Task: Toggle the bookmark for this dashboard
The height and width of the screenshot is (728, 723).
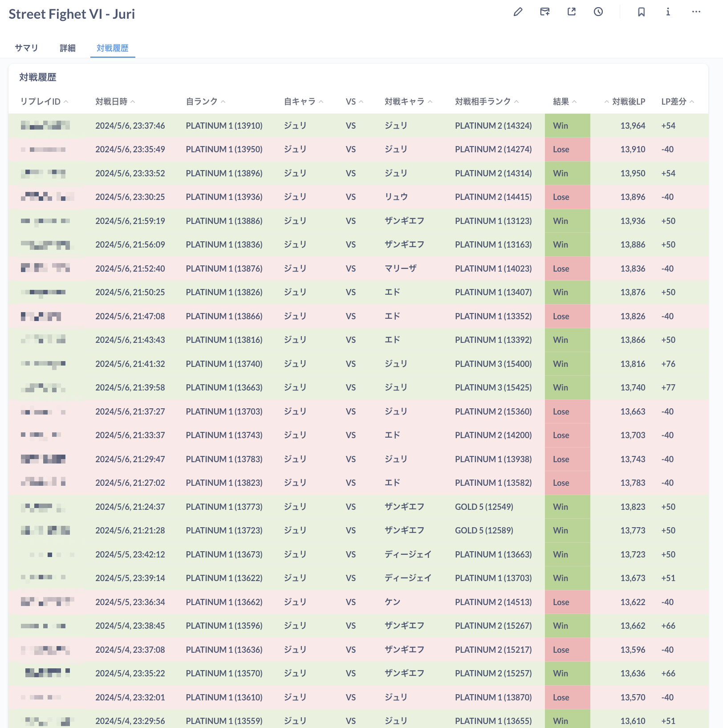Action: tap(641, 12)
